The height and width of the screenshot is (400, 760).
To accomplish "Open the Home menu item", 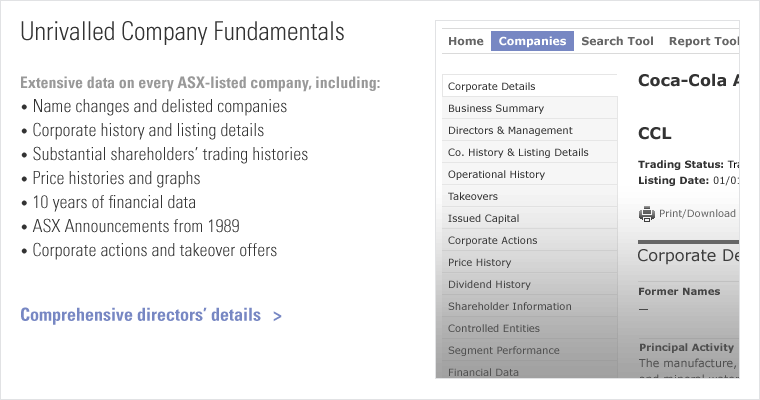I will click(466, 41).
